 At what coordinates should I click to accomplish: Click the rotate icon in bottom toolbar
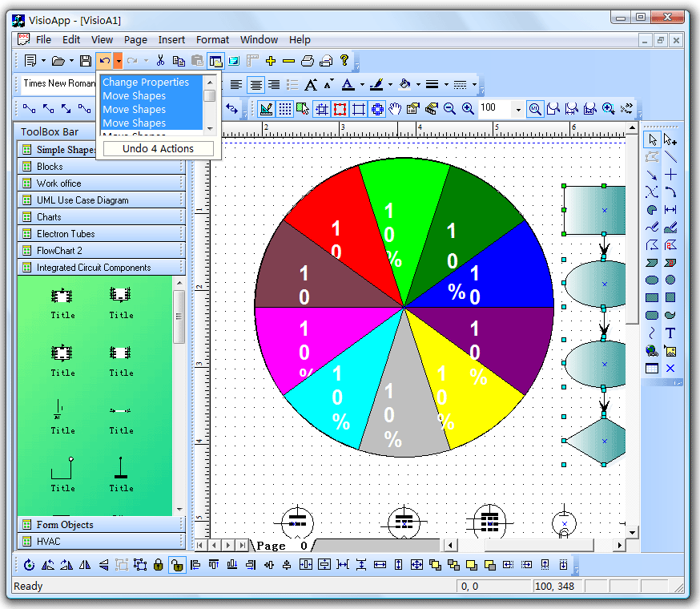29,565
